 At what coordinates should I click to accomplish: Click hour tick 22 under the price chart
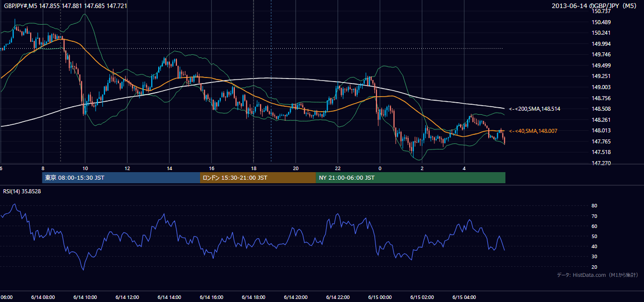pos(338,168)
